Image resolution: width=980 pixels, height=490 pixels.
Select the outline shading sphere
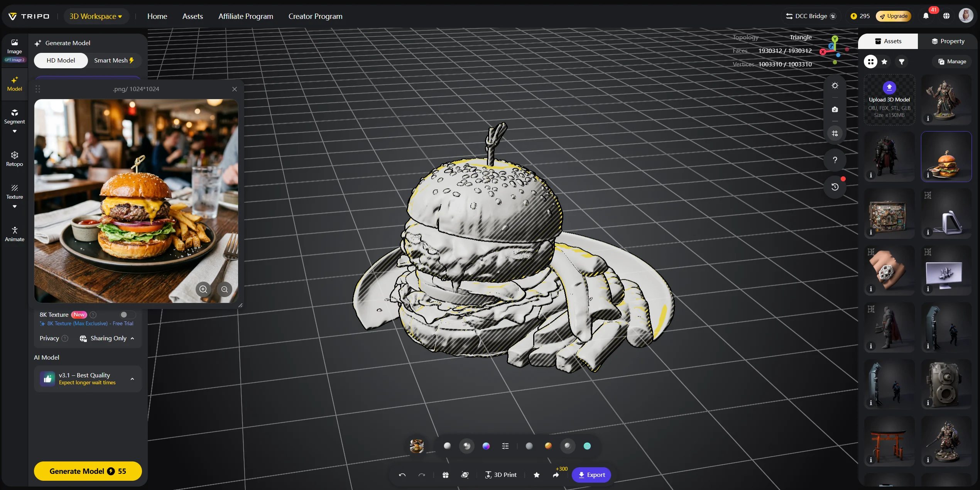(x=568, y=446)
